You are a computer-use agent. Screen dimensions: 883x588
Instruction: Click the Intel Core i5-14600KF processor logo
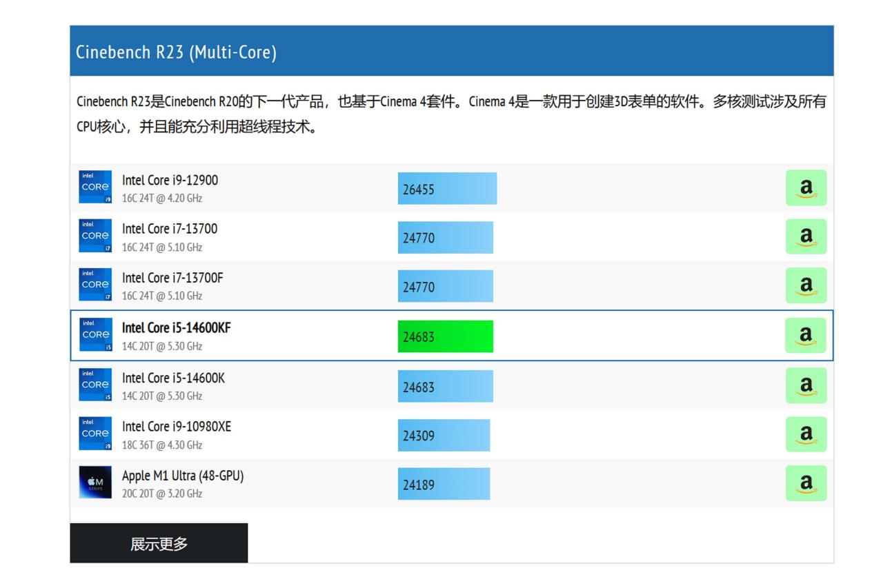95,335
